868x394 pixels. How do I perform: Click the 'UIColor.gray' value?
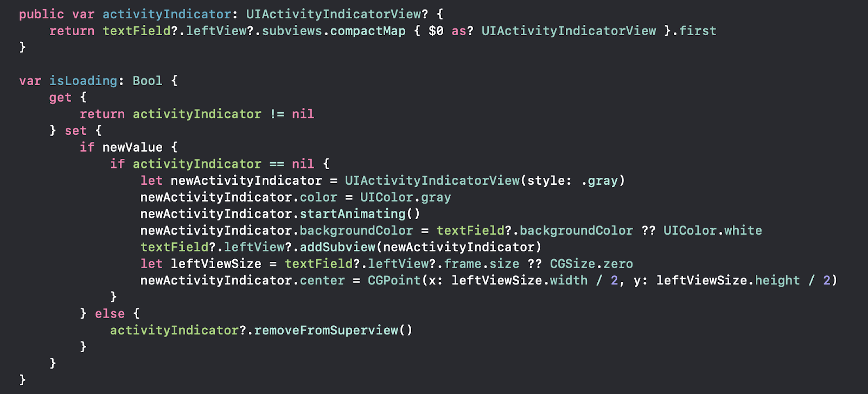pyautogui.click(x=405, y=197)
